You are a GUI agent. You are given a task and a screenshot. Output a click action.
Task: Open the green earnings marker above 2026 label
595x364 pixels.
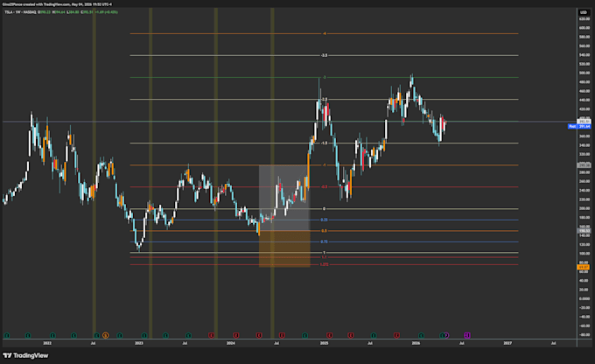421,335
